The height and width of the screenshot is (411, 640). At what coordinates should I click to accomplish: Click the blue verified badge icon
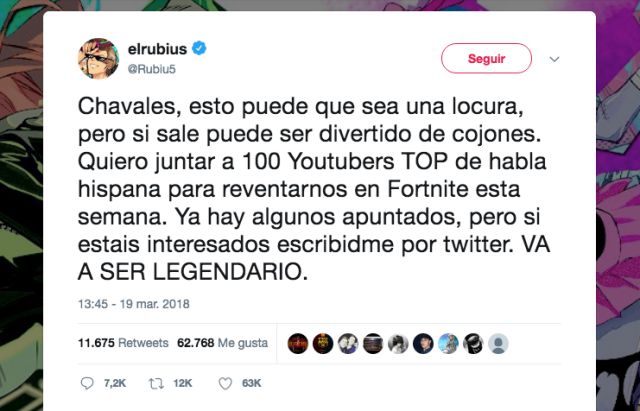(x=199, y=49)
